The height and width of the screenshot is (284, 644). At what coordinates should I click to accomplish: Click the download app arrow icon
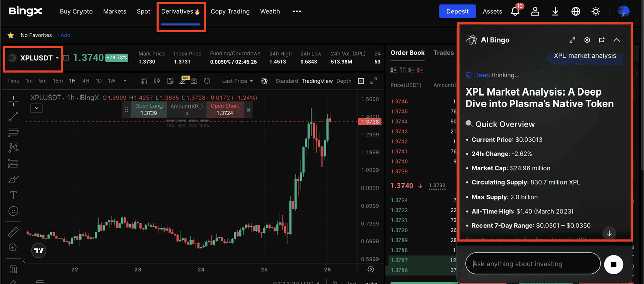click(555, 11)
